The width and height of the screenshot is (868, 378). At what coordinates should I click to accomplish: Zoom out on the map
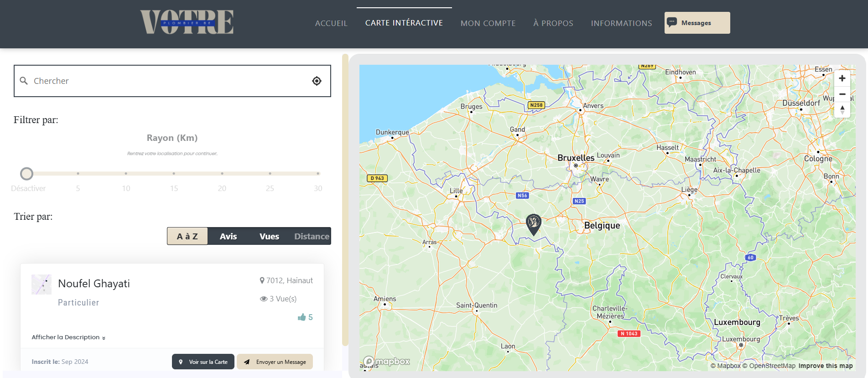[x=842, y=94]
